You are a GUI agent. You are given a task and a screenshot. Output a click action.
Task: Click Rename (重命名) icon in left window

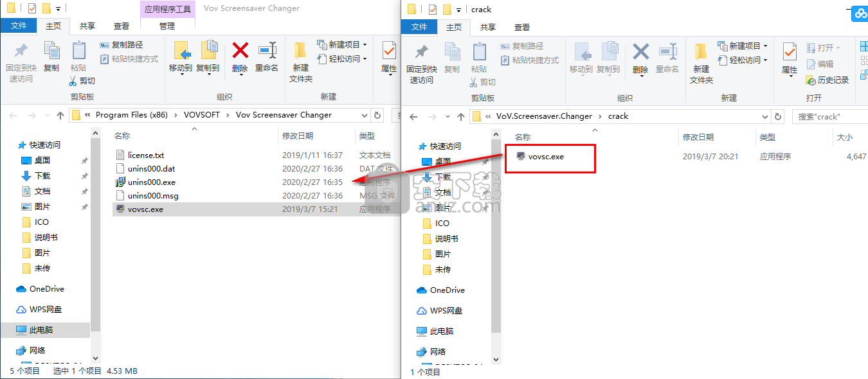(267, 51)
